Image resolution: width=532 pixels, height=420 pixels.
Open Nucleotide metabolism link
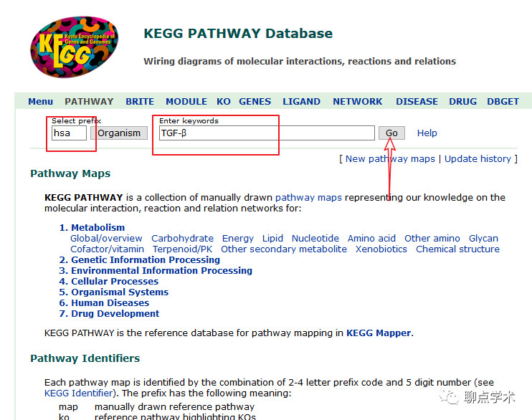point(315,239)
